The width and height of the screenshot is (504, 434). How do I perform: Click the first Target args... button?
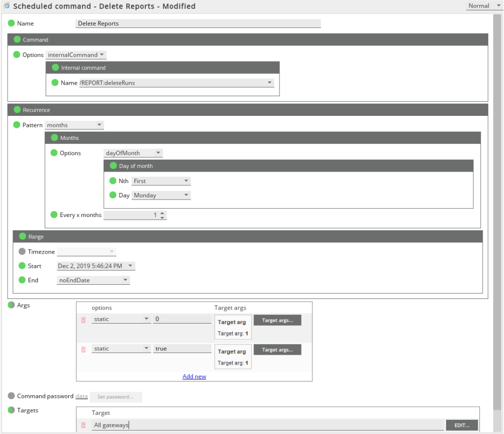point(277,320)
